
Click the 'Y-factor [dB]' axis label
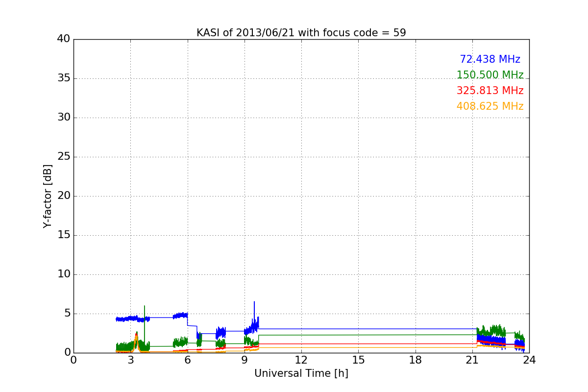click(48, 196)
